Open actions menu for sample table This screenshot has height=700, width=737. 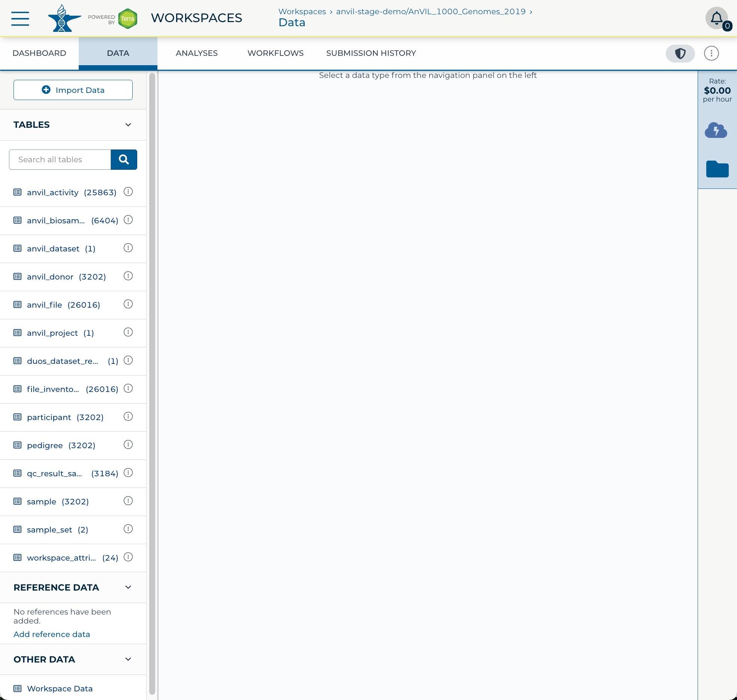tap(128, 501)
